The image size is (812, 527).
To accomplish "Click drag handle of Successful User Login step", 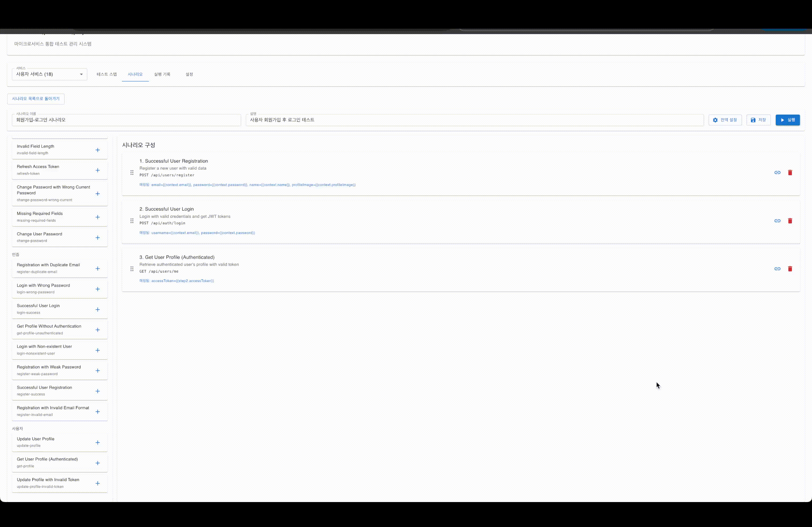I will [132, 221].
